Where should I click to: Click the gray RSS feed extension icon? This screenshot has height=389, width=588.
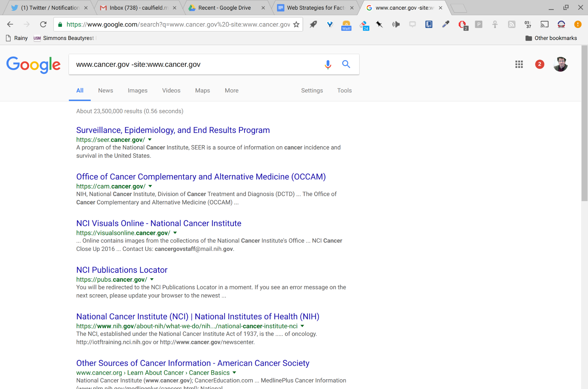tap(512, 24)
